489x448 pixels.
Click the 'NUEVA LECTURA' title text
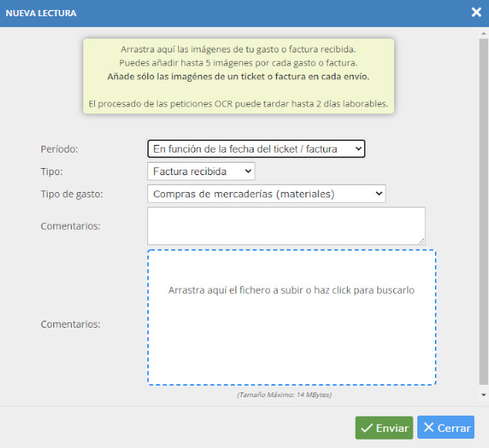41,13
